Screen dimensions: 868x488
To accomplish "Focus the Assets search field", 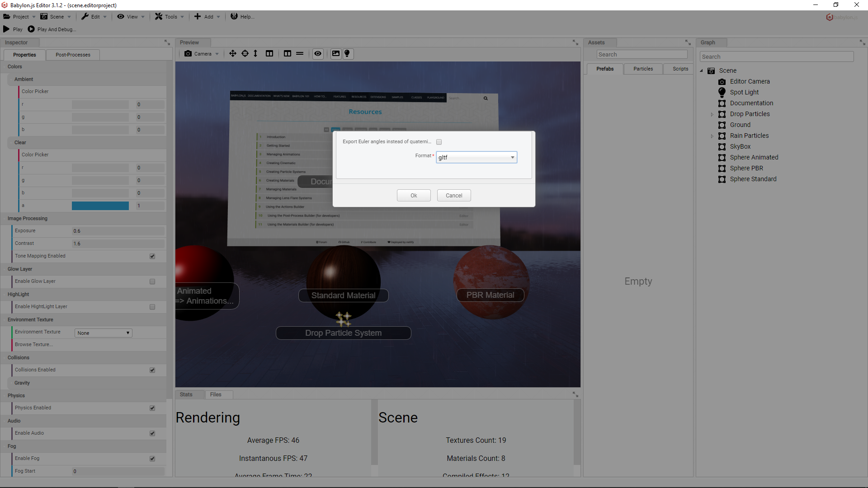I will [642, 54].
